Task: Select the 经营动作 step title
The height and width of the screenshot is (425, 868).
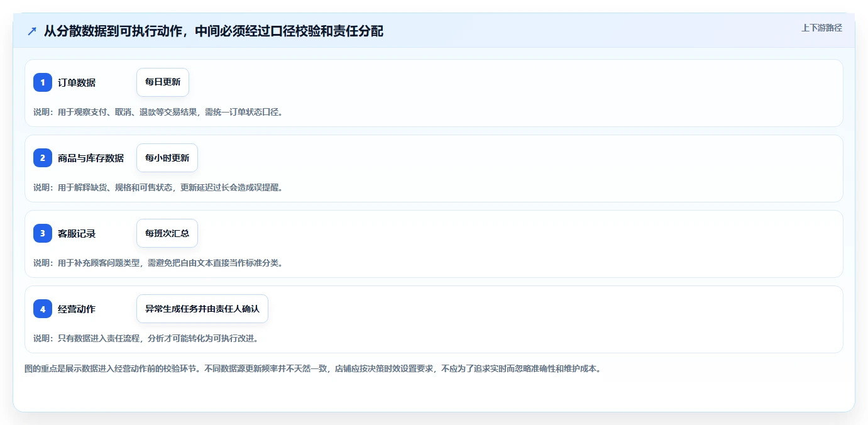Action: [77, 309]
